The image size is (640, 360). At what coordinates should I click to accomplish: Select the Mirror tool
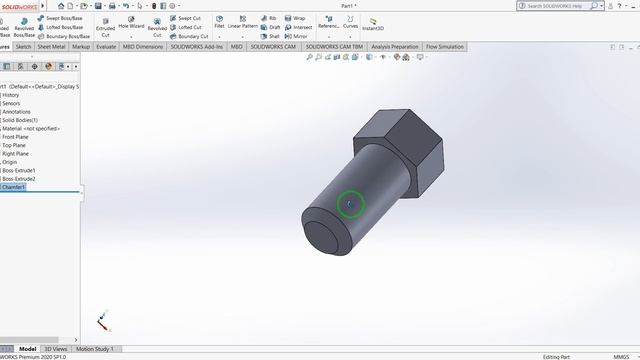coord(296,36)
